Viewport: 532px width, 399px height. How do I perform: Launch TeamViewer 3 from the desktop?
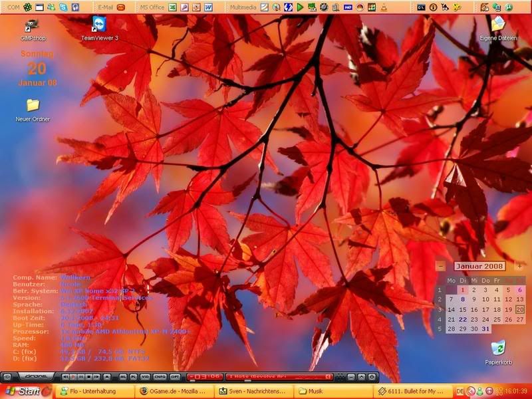[98, 27]
